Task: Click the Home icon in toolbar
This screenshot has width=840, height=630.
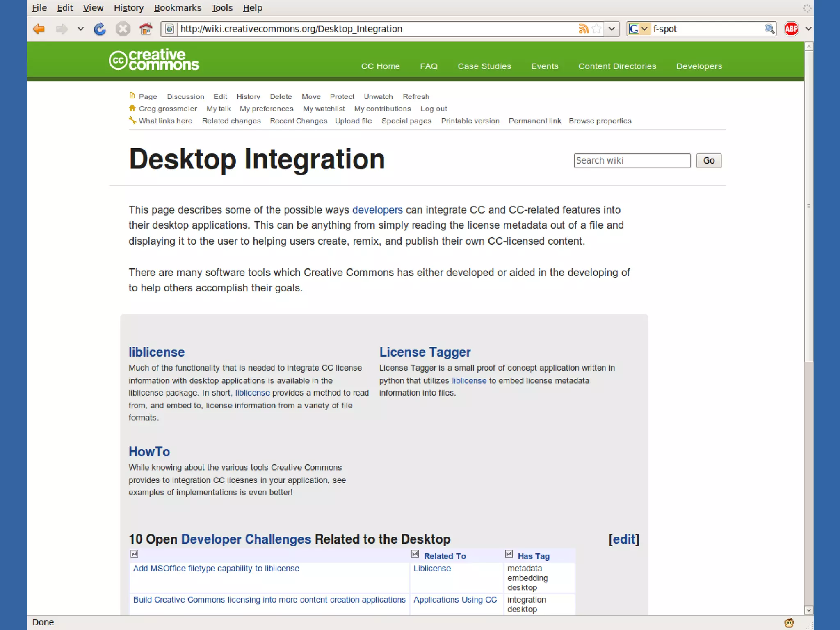Action: pos(146,29)
